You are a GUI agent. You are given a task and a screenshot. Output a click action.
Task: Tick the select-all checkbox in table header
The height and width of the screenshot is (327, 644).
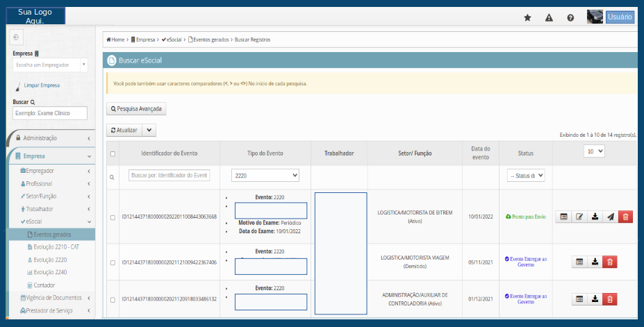pos(113,154)
